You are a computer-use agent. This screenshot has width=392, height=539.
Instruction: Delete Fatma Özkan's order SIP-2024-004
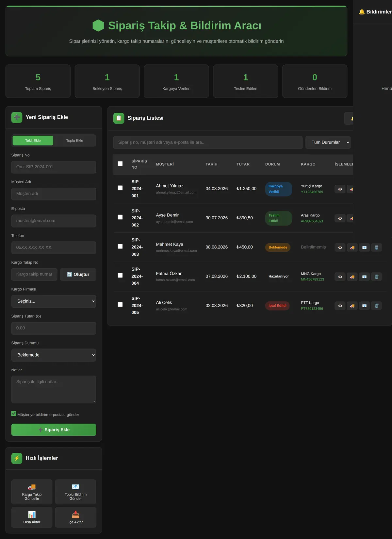pos(376,277)
